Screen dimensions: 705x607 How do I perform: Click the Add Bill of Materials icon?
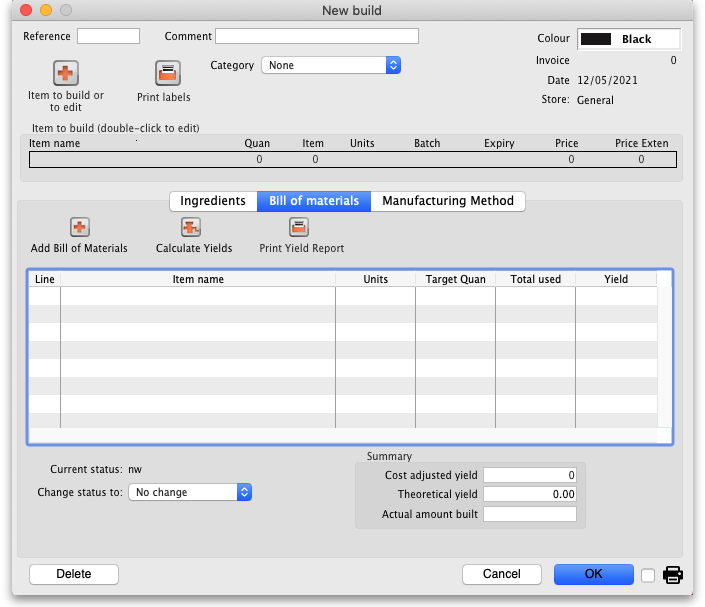tap(80, 228)
